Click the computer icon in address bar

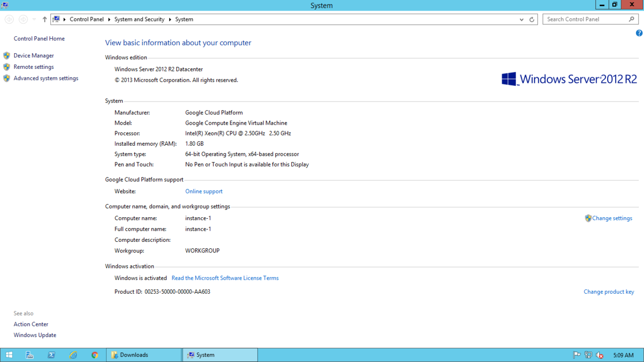coord(56,19)
